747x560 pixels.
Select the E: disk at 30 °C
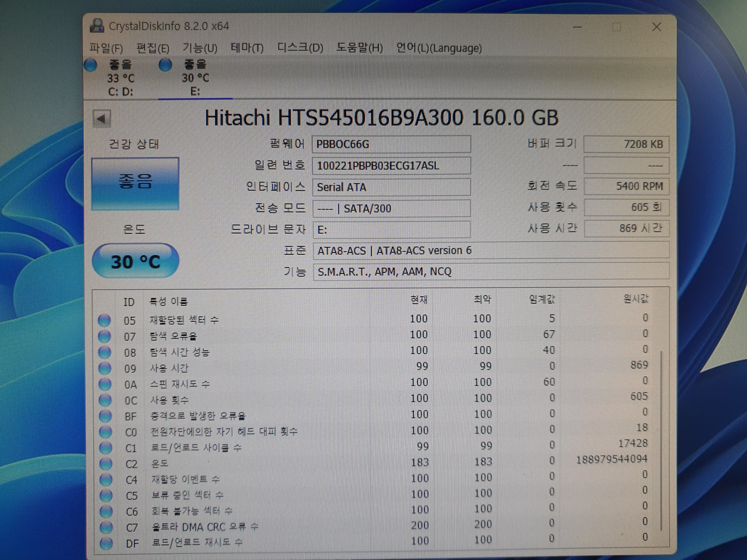[195, 78]
